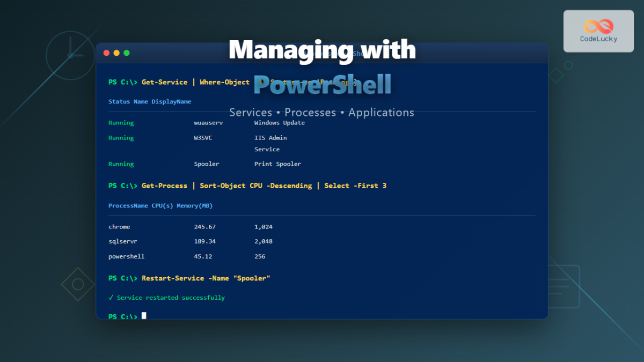The height and width of the screenshot is (362, 644).
Task: Click the red traffic light control
Action: point(106,53)
